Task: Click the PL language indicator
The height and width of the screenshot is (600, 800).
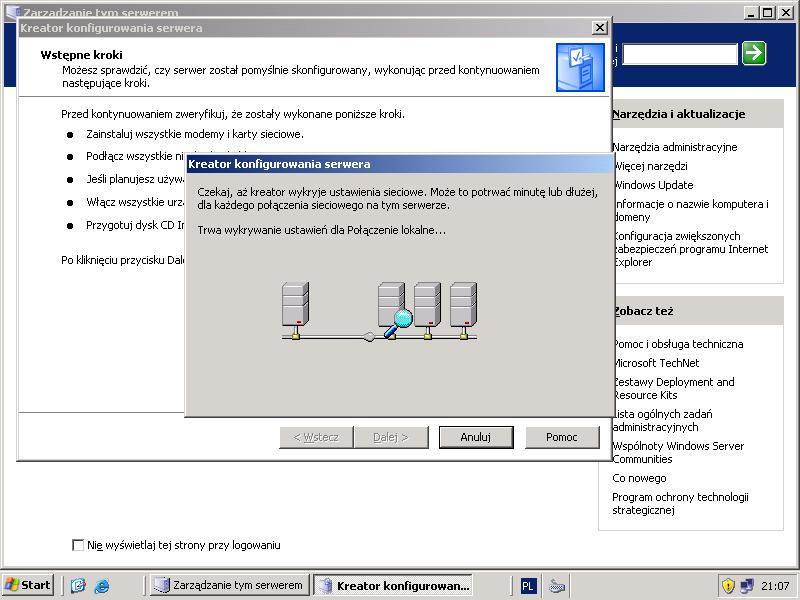Action: pyautogui.click(x=528, y=586)
